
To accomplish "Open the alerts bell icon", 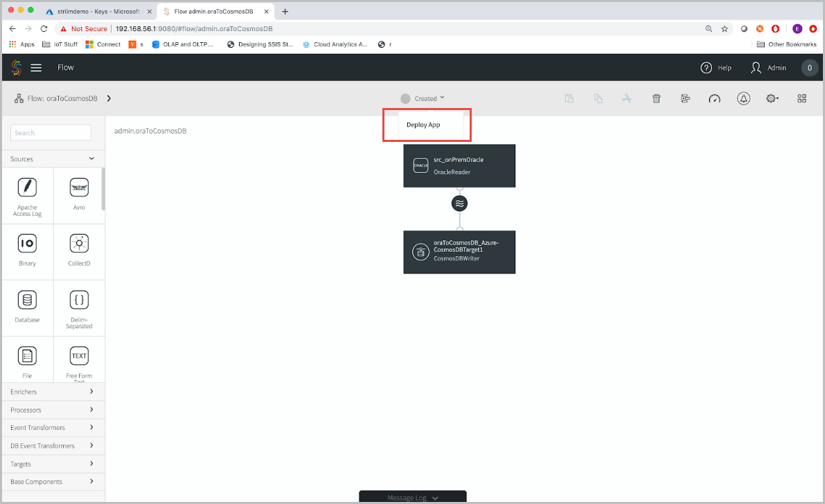I will click(x=743, y=98).
